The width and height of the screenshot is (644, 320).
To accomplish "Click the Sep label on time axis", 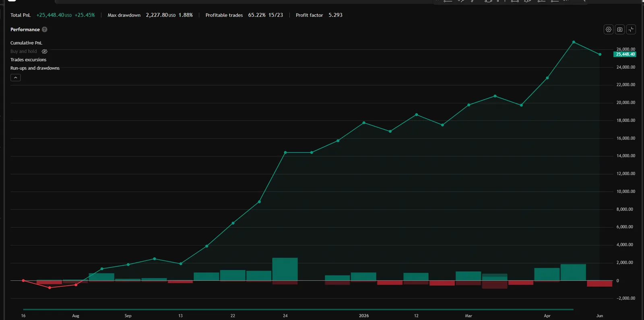I will pyautogui.click(x=128, y=316).
